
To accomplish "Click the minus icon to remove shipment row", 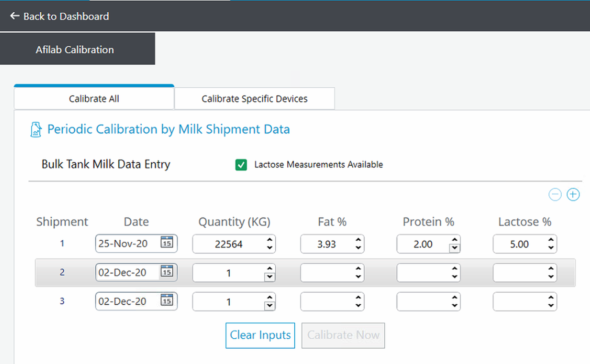I will 555,194.
